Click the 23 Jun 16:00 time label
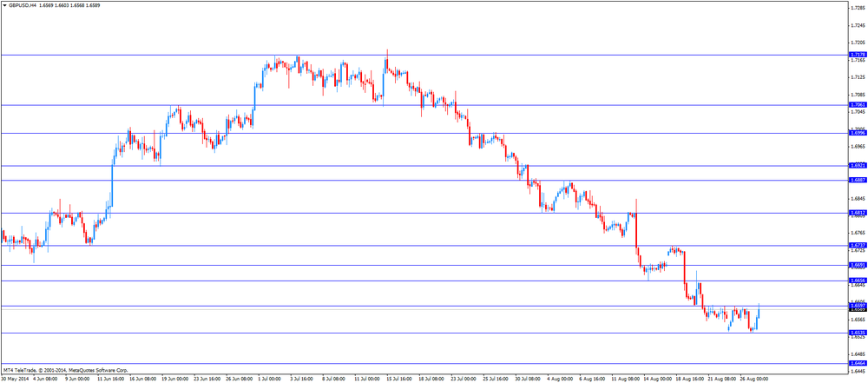868x383 pixels. pos(206,380)
